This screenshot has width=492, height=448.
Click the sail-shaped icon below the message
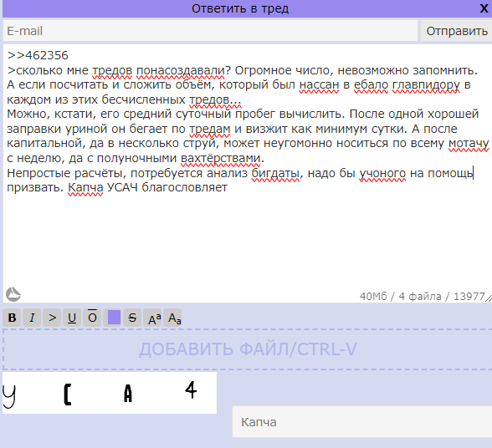pyautogui.click(x=13, y=294)
